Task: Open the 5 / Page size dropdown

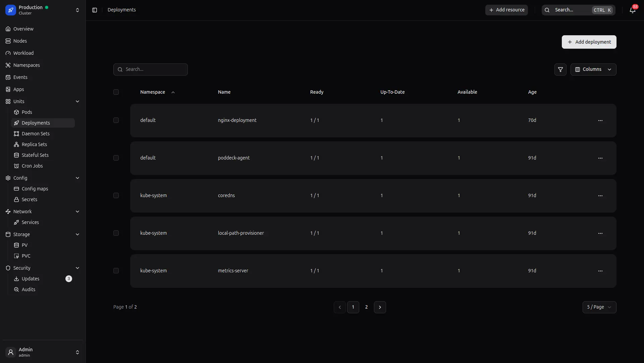Action: click(599, 307)
